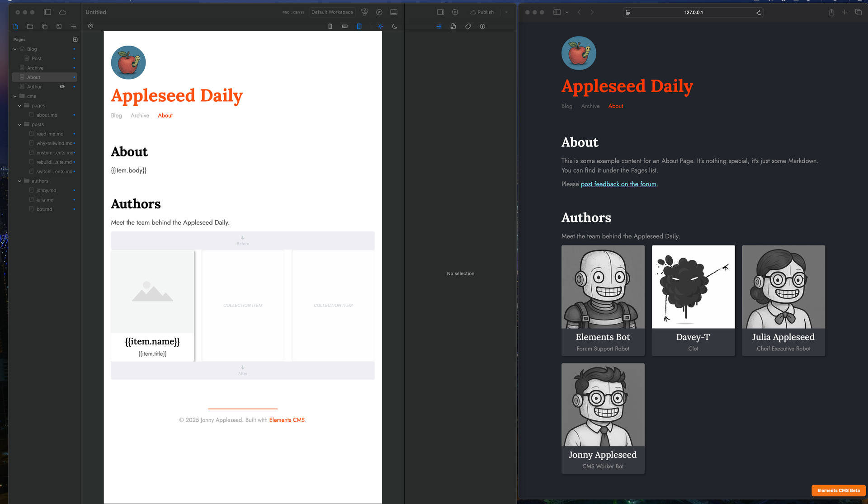Reload the 127.0.0.1 page in Safari
The image size is (868, 504).
759,13
